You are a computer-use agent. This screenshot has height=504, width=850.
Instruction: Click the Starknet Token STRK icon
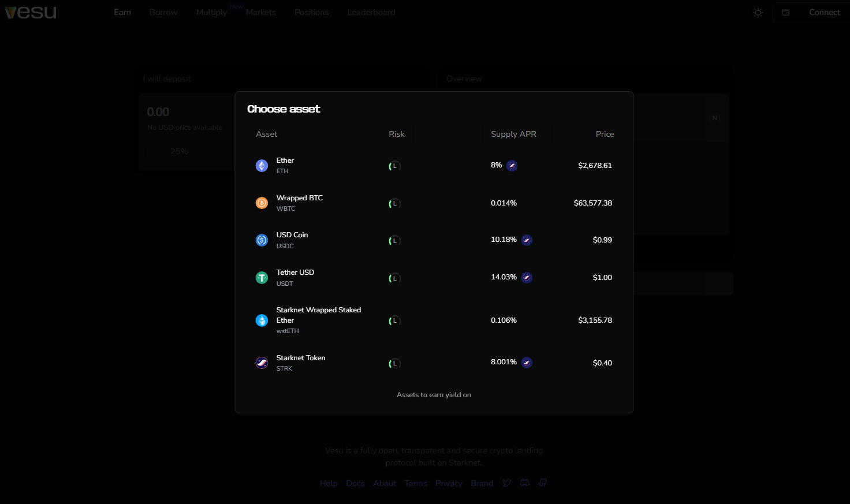(262, 363)
